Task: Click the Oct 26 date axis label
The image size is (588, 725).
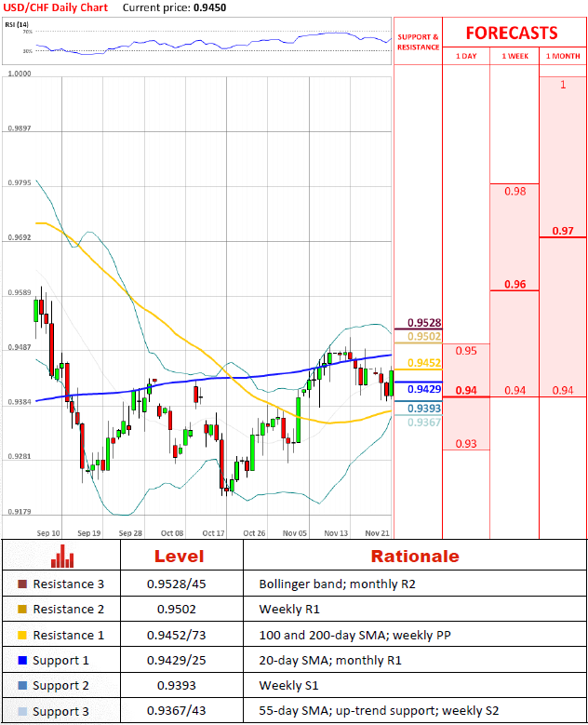Action: [254, 533]
